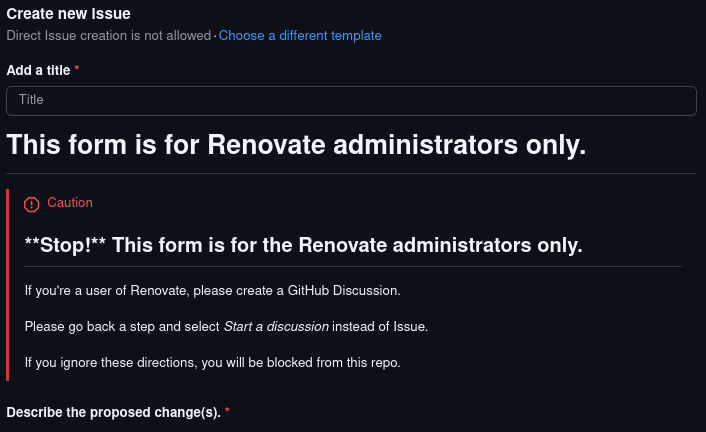The height and width of the screenshot is (432, 706).
Task: Click the divider line under the Stop heading
Action: (x=352, y=266)
